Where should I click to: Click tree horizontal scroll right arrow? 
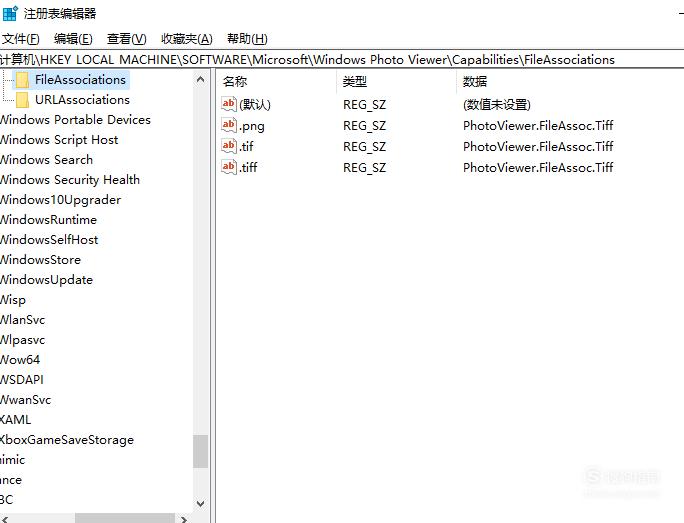tap(184, 519)
